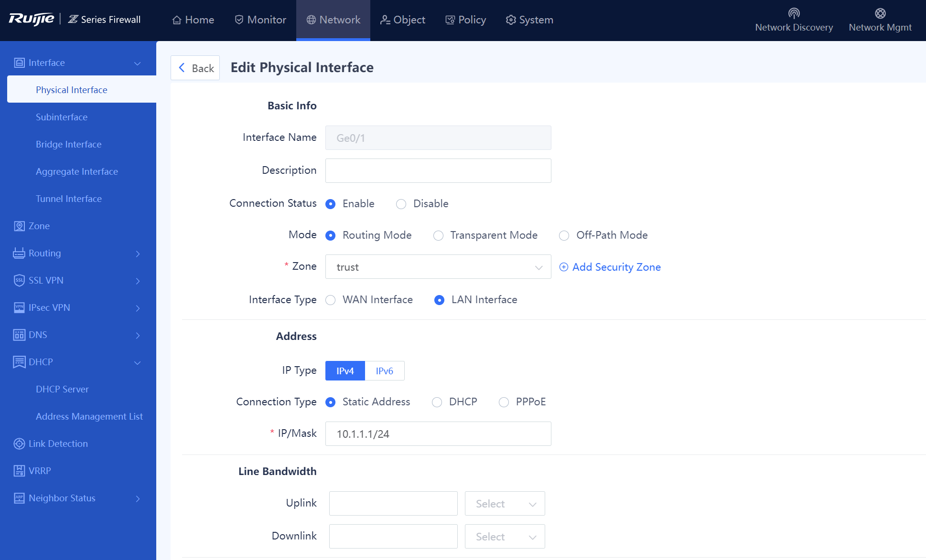
Task: Switch to IPv6 tab
Action: tap(385, 371)
